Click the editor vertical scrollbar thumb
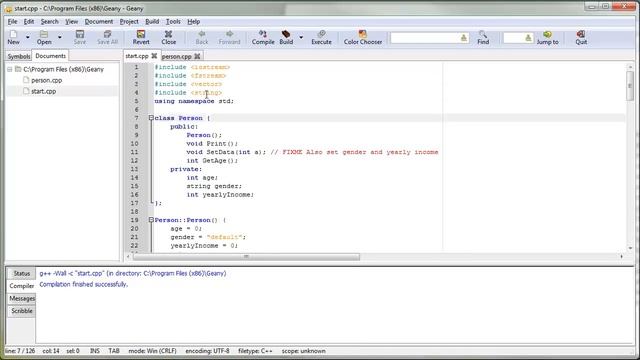 point(630,86)
